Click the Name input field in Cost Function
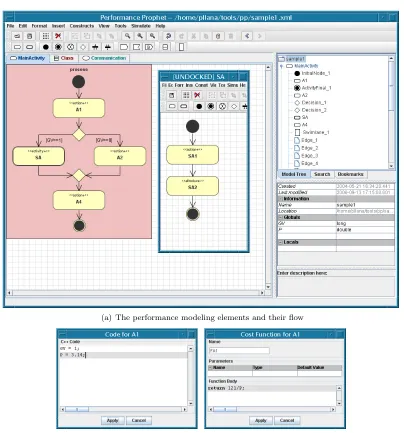The height and width of the screenshot is (433, 404). pos(239,351)
